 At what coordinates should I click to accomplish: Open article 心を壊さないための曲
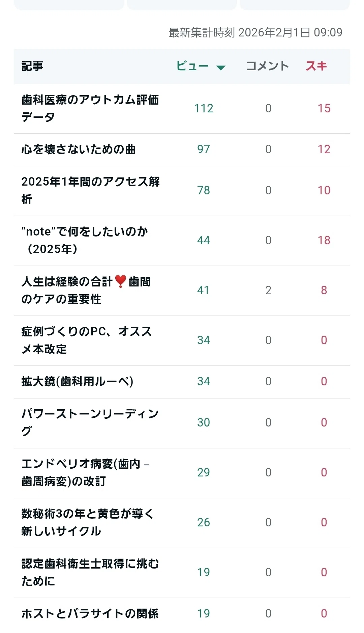pyautogui.click(x=79, y=149)
